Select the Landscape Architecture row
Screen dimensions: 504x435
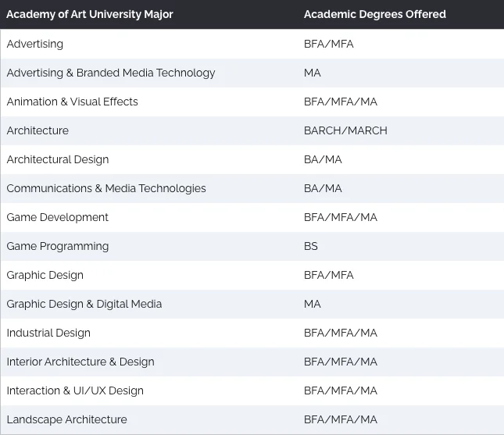(66, 419)
